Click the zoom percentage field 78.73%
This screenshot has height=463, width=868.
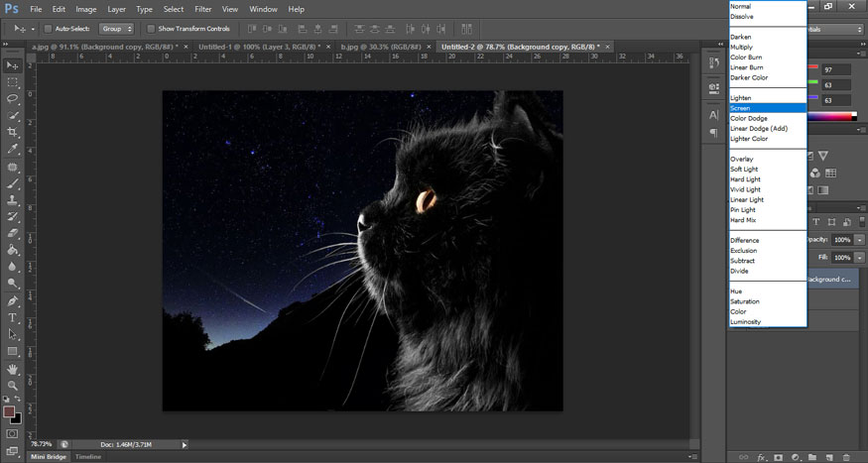[x=41, y=444]
